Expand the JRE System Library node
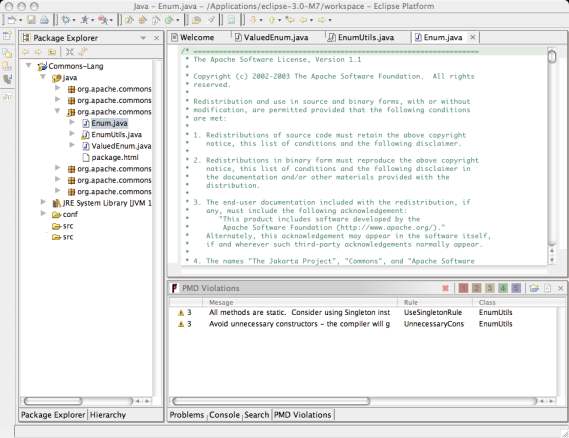 [x=43, y=202]
